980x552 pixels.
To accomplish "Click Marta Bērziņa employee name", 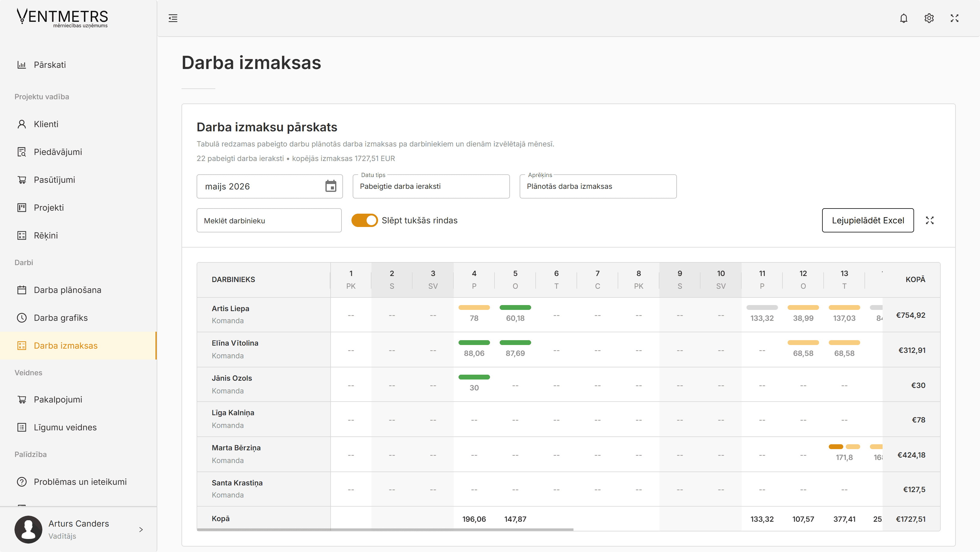I will (236, 448).
